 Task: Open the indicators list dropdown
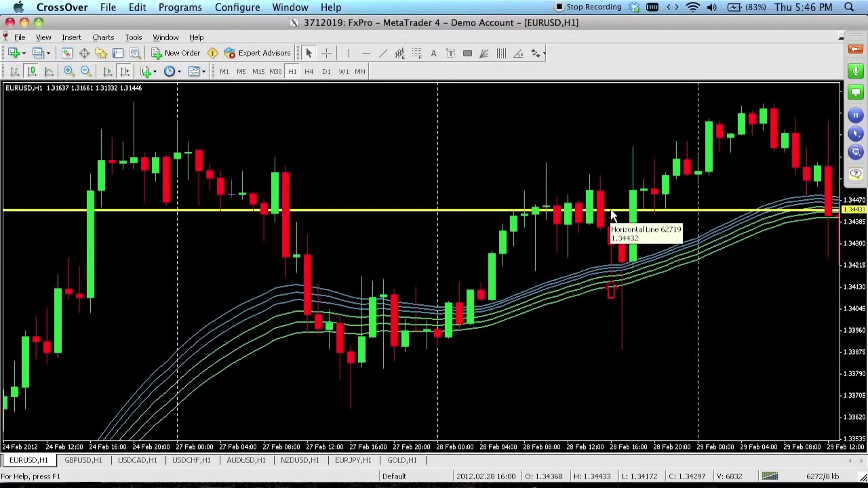point(148,71)
